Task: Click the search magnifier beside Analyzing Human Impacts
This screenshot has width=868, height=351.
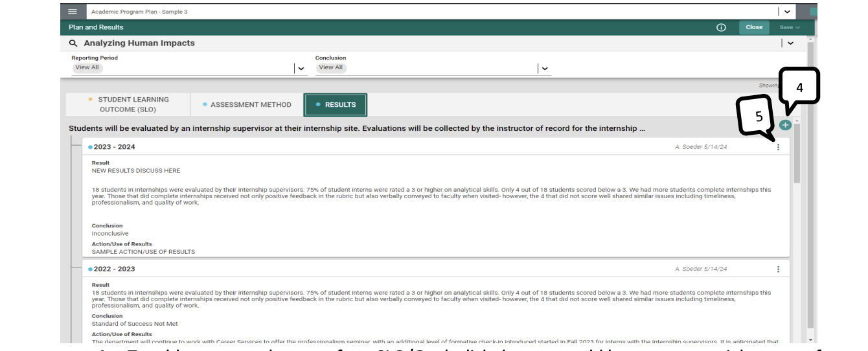Action: pos(73,43)
